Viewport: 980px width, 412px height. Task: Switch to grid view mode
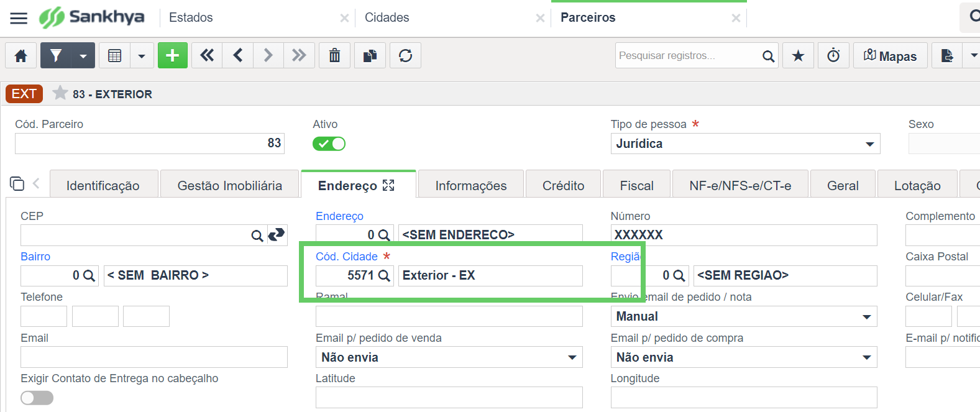[115, 56]
